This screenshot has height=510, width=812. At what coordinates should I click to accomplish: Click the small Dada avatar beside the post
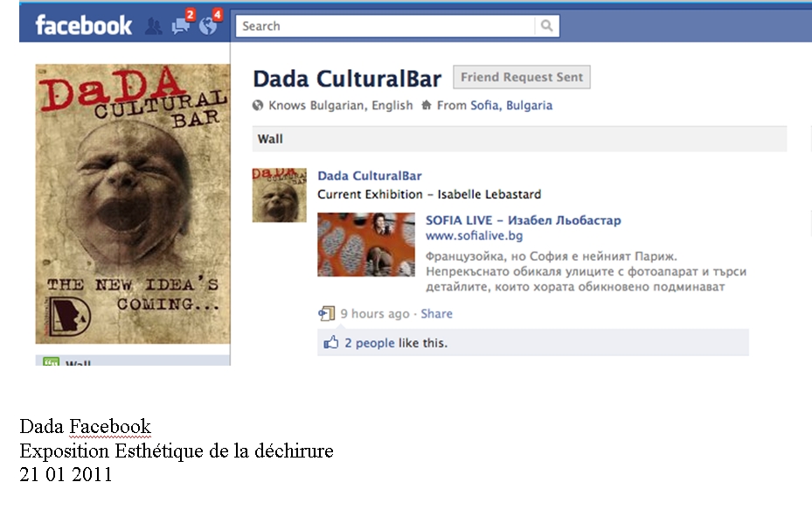[x=279, y=195]
